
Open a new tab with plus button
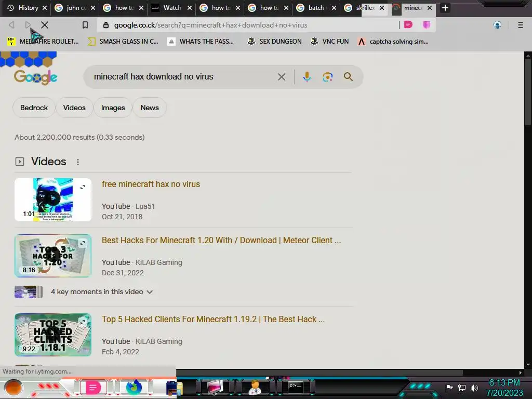pyautogui.click(x=445, y=8)
